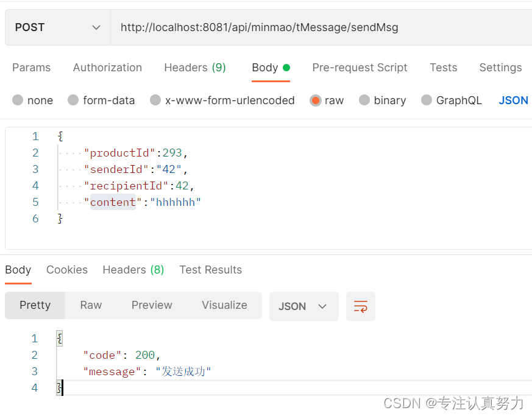Click the closing brace on response line 4
The height and width of the screenshot is (416, 532).
59,388
